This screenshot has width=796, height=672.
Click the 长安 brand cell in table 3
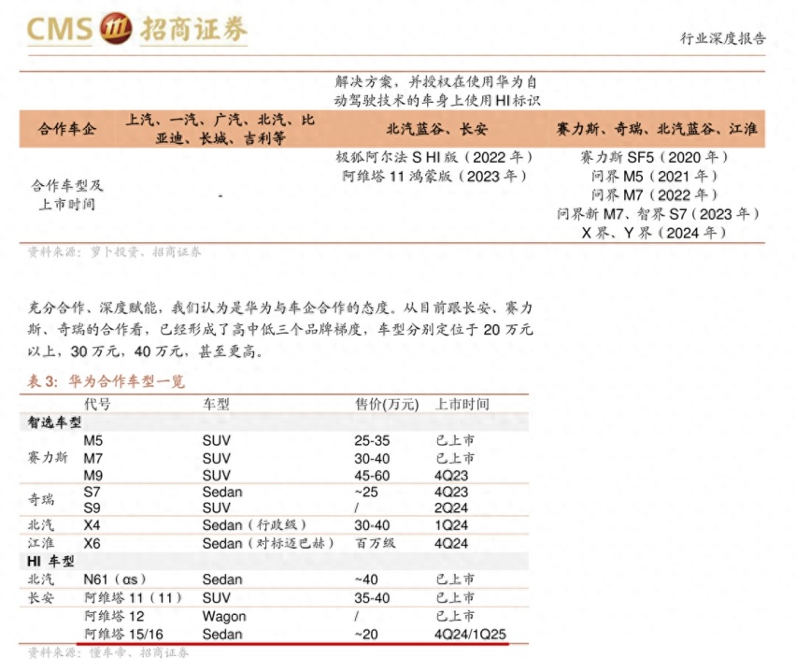[41, 598]
